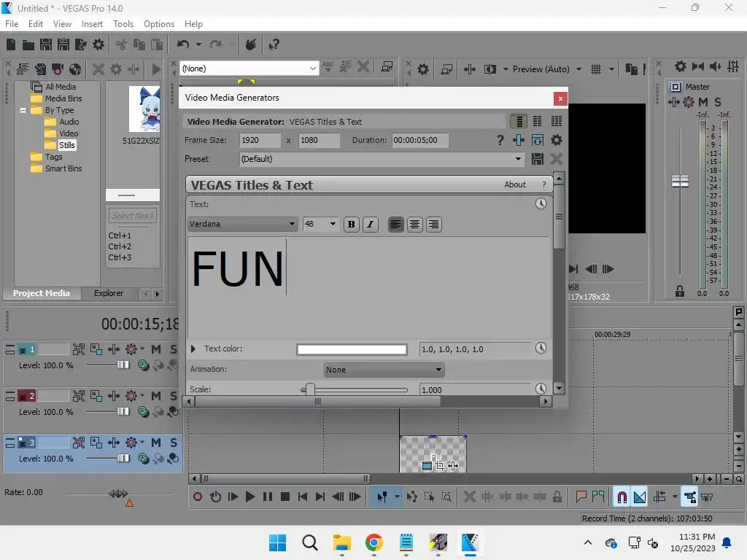Collapse By Type tree node

click(x=23, y=110)
